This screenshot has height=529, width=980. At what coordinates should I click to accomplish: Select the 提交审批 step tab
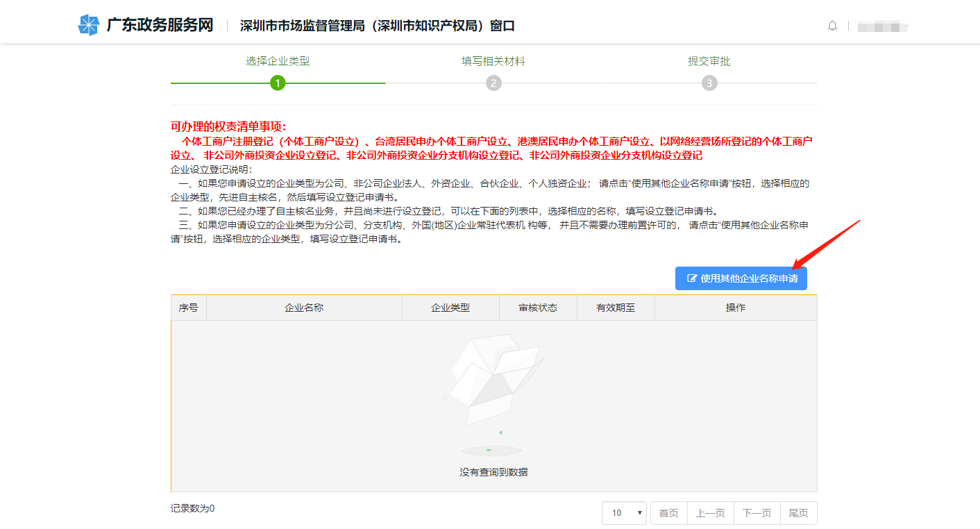pos(709,61)
